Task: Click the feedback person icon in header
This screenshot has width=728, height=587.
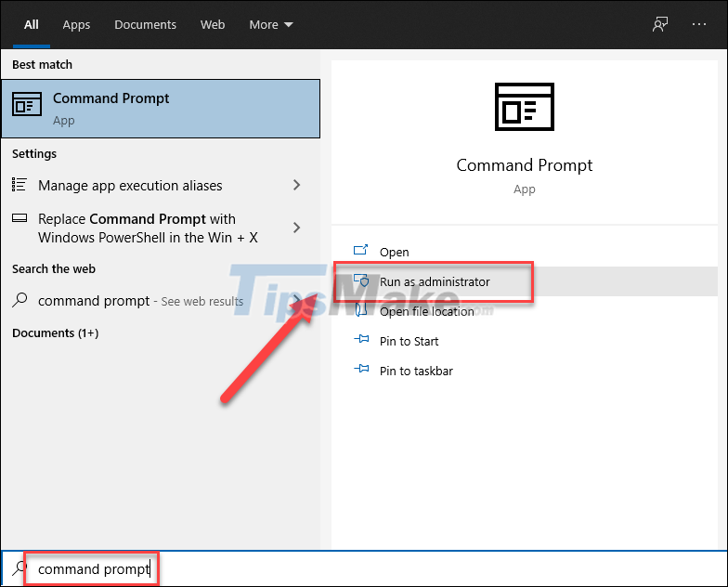Action: coord(659,24)
